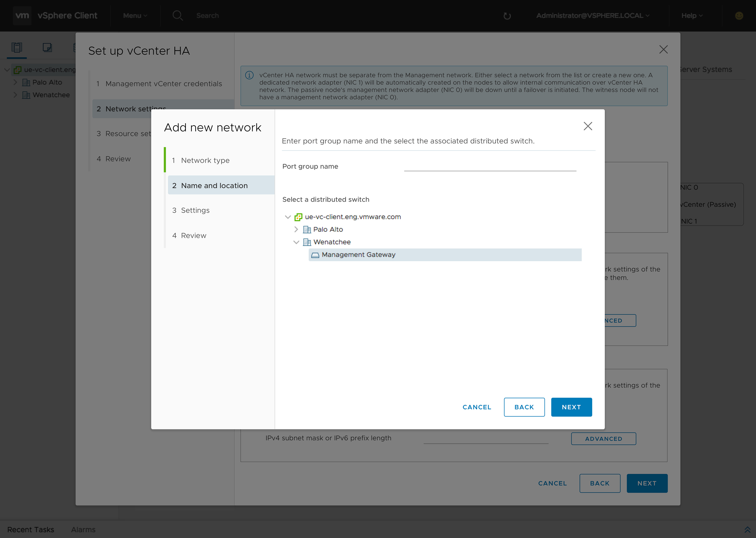Viewport: 756px width, 538px height.
Task: Select Palo Alto datacenter in switch tree
Action: [x=328, y=229]
